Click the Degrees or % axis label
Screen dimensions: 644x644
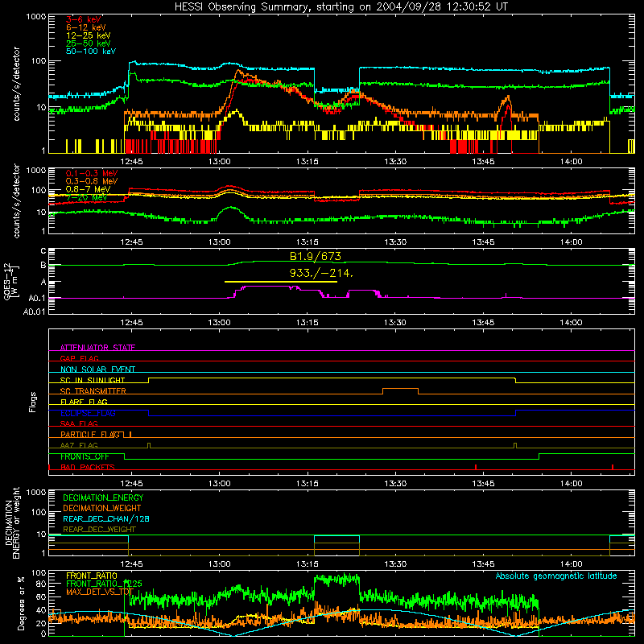click(x=21, y=603)
